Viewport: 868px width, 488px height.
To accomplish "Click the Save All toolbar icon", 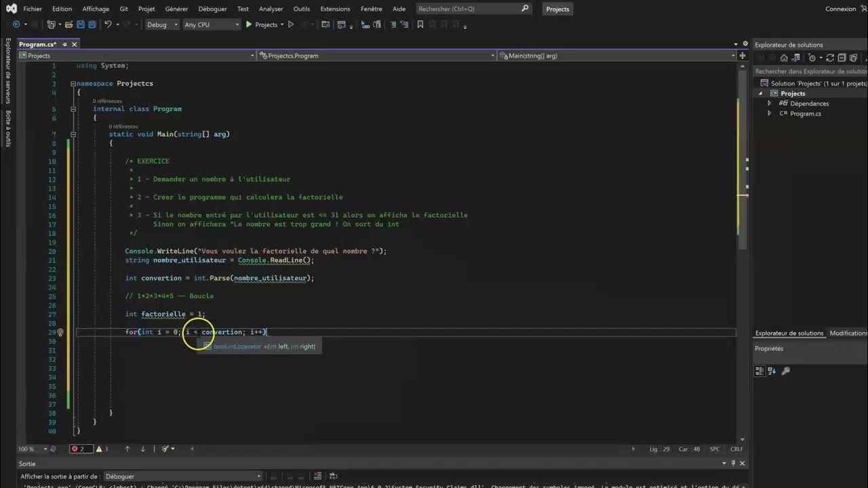I will 92,24.
